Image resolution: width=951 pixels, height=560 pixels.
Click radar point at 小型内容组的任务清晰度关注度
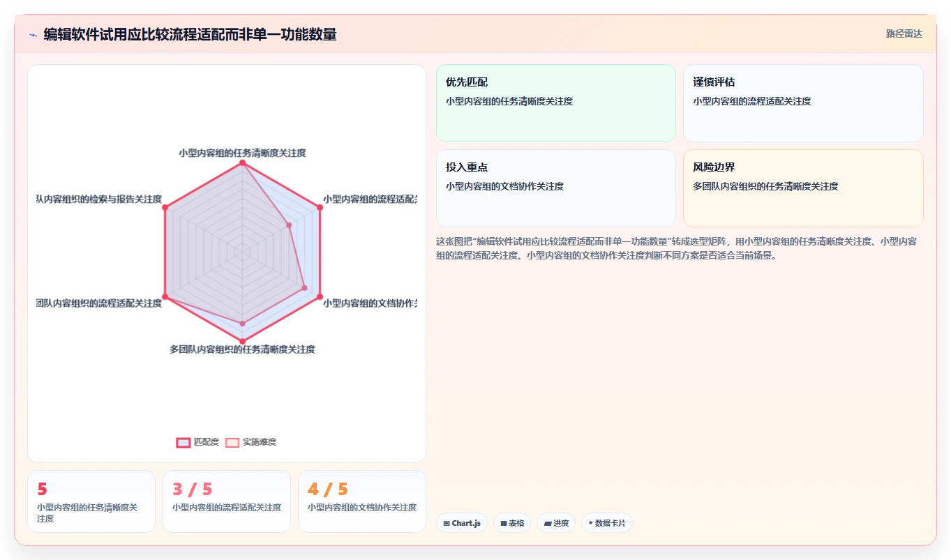click(243, 162)
